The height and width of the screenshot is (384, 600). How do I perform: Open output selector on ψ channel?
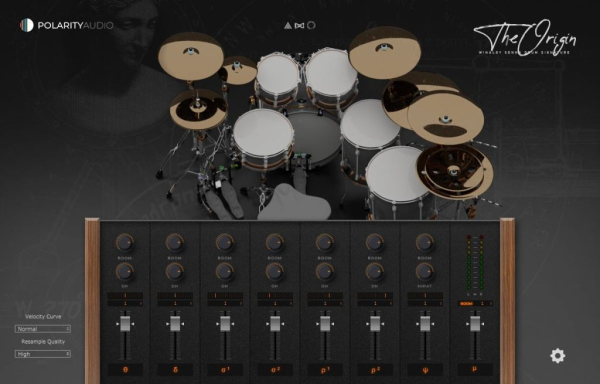pyautogui.click(x=425, y=303)
